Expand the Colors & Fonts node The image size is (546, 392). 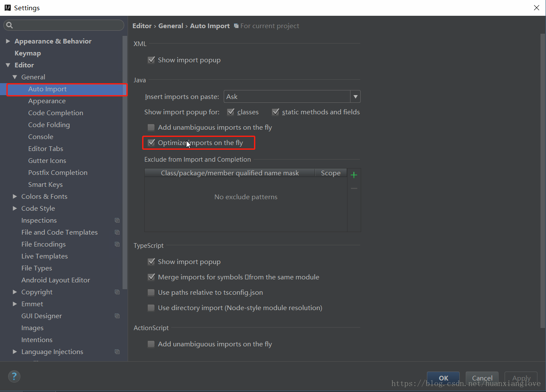point(15,197)
